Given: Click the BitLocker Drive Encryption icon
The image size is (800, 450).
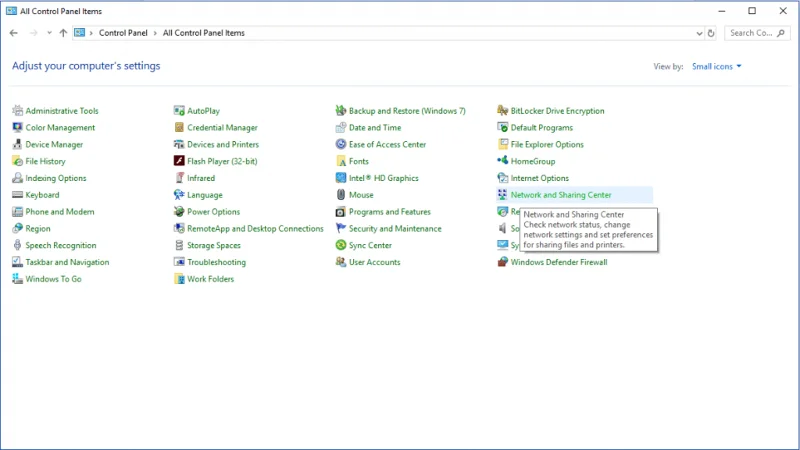Looking at the screenshot, I should (503, 111).
